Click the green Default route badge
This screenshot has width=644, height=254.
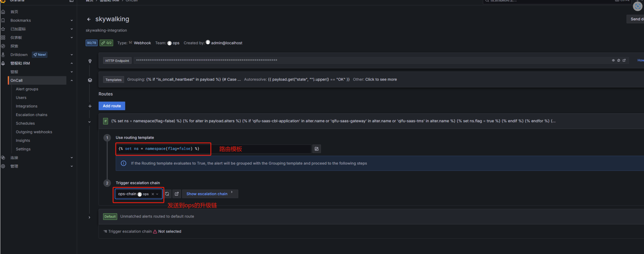coord(110,217)
